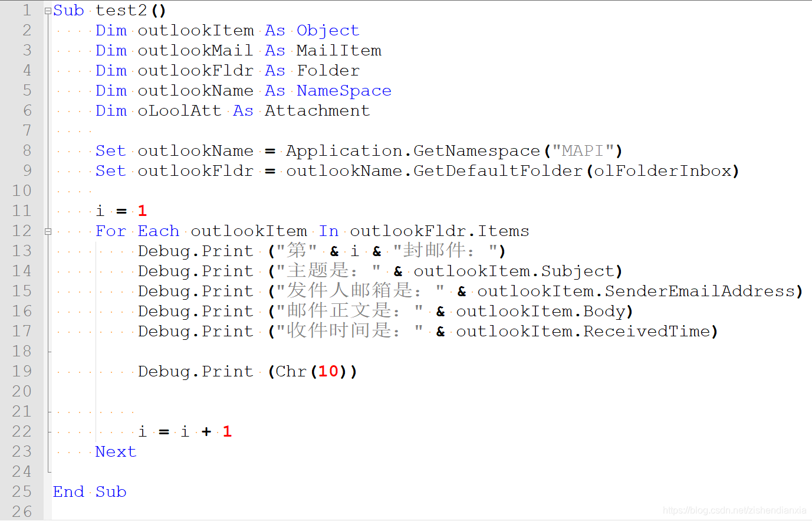812x521 pixels.
Task: Click the 'Set' keyword on line 9
Action: click(x=111, y=171)
